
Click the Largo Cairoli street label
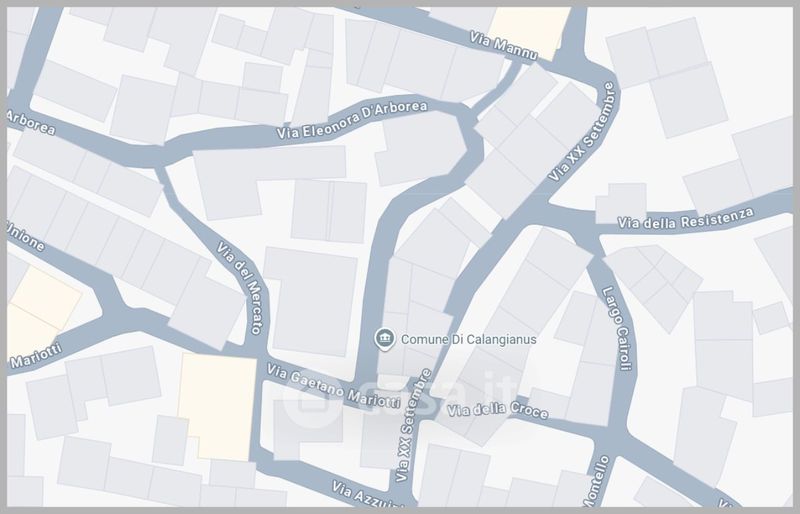coord(617,328)
